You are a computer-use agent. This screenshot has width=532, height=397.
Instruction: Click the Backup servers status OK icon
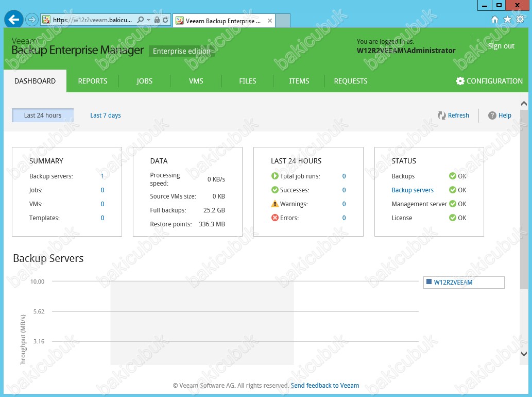453,190
